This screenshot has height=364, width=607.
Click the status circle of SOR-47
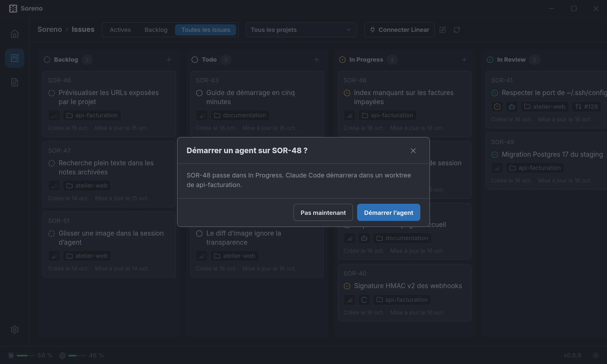(x=52, y=163)
